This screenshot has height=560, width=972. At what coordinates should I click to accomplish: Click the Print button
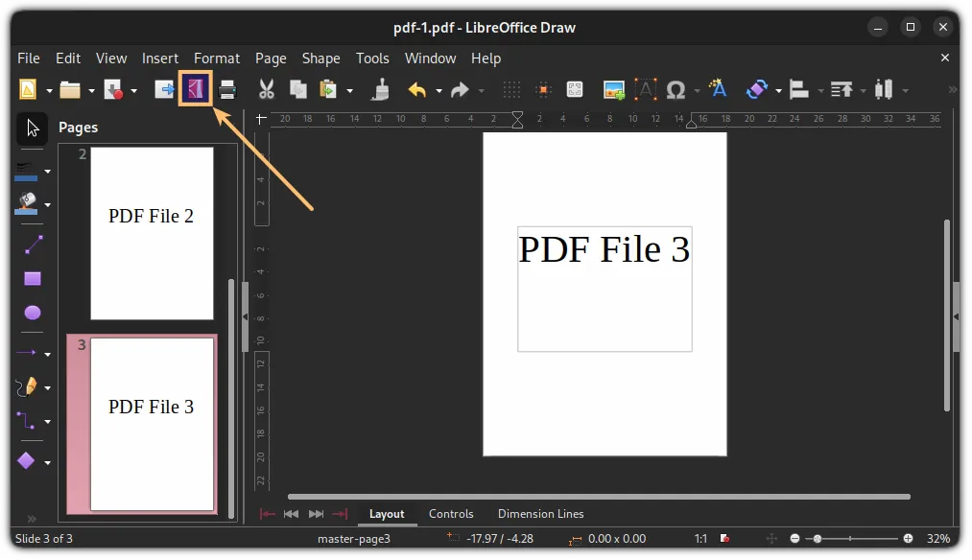(227, 88)
